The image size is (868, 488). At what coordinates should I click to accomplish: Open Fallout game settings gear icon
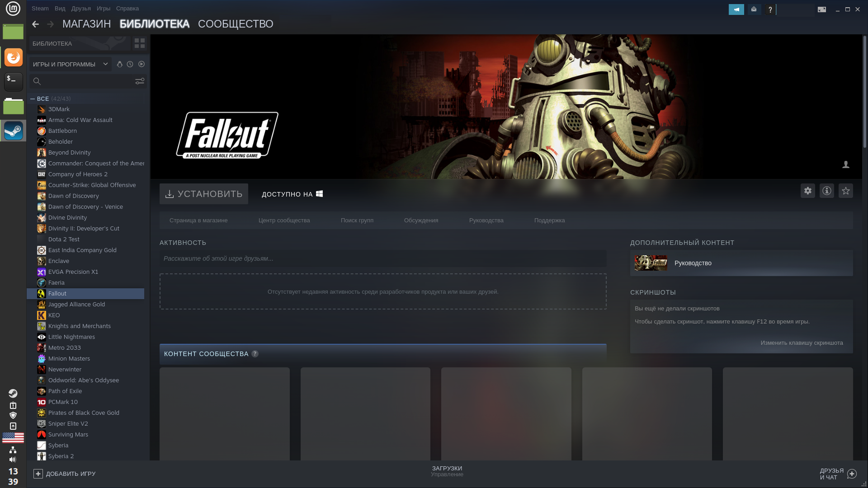(808, 191)
